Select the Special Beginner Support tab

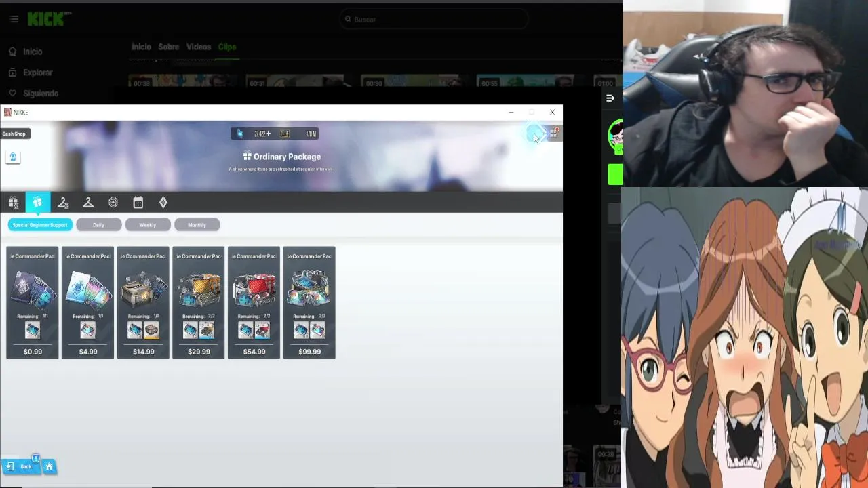[x=40, y=225]
